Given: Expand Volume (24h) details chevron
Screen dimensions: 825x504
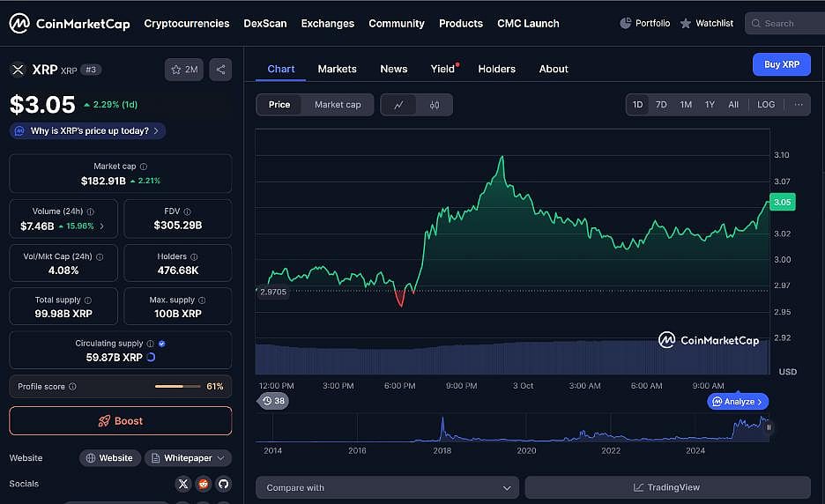Looking at the screenshot, I should [101, 226].
